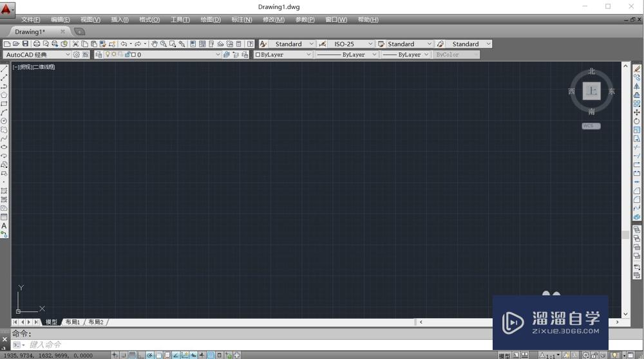Viewport: 644px width, 359px height.
Task: Toggle snap mode in status bar
Action: click(x=123, y=355)
